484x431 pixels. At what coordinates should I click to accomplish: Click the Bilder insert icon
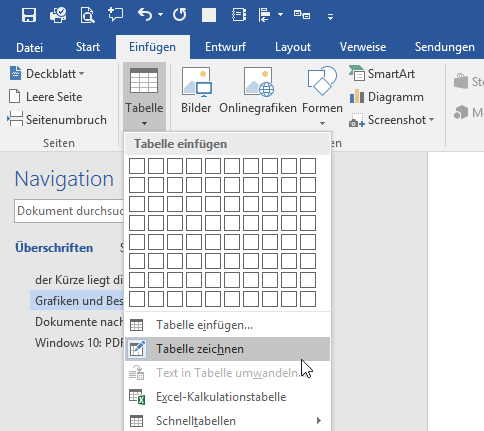coord(197,82)
